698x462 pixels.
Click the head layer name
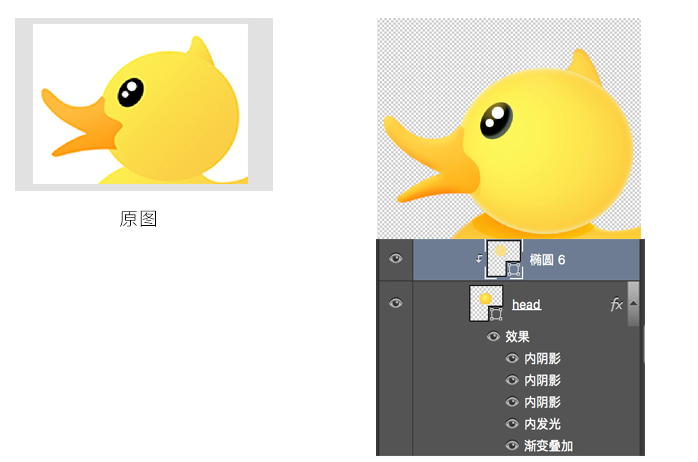point(527,305)
